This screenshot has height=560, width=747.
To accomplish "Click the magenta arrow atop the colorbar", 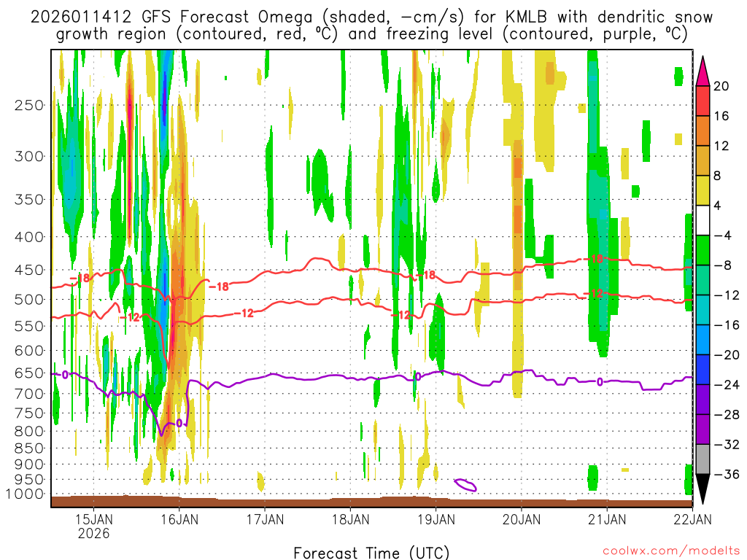I will pos(703,71).
